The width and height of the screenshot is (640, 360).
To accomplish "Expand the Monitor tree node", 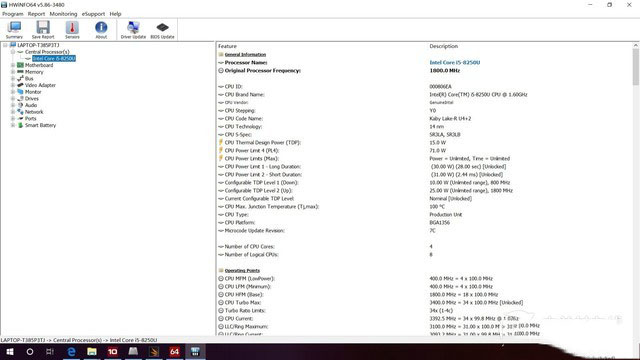I will coord(13,92).
